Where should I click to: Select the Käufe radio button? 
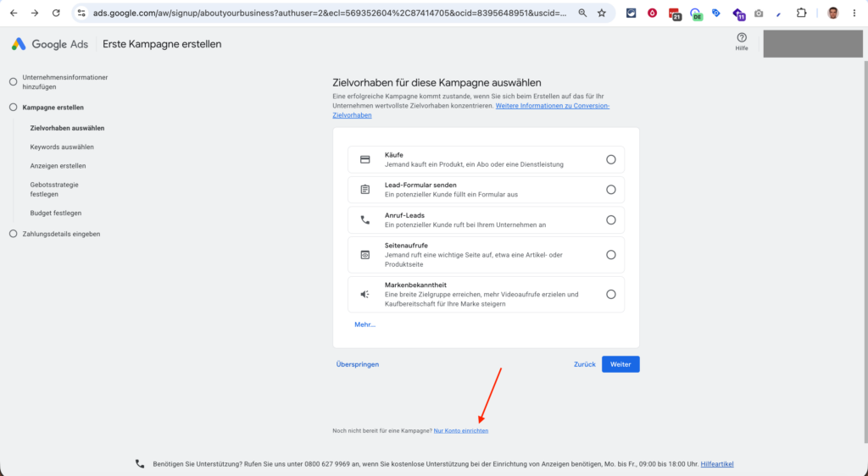(x=610, y=160)
